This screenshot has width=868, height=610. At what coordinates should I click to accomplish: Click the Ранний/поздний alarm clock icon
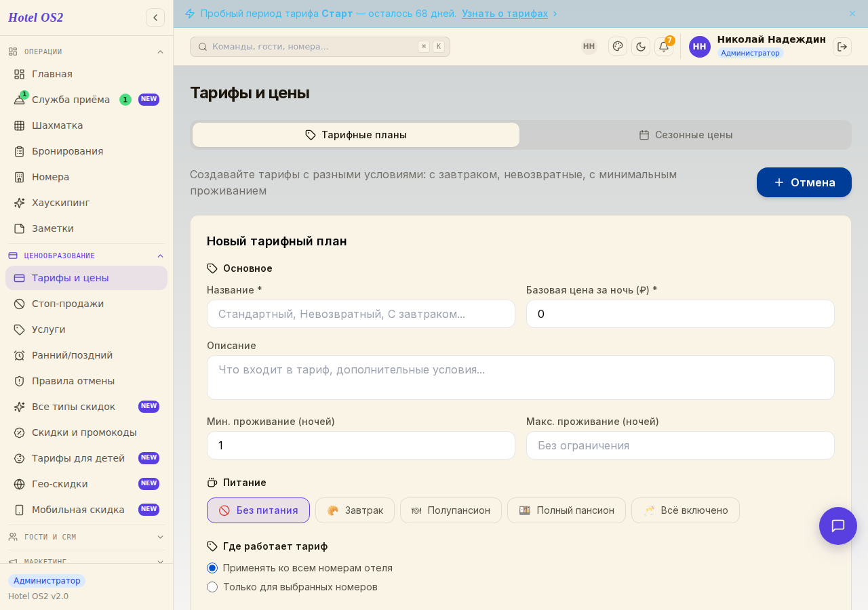[19, 355]
